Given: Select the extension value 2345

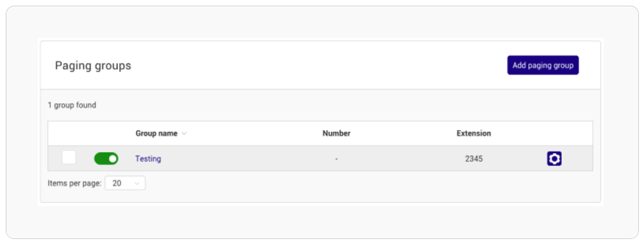Looking at the screenshot, I should (474, 159).
